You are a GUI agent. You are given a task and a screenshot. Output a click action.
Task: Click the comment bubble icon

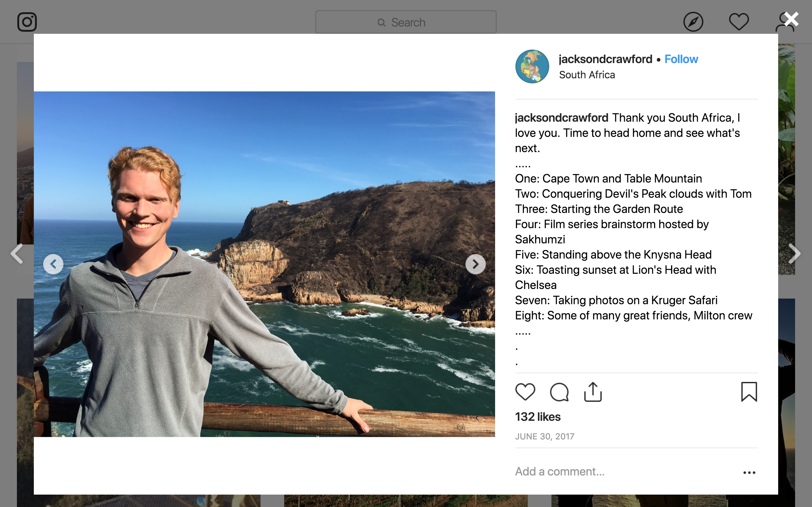click(x=559, y=392)
